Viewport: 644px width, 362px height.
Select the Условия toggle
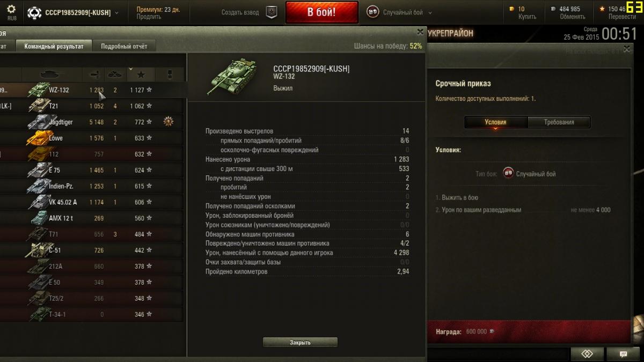point(495,122)
